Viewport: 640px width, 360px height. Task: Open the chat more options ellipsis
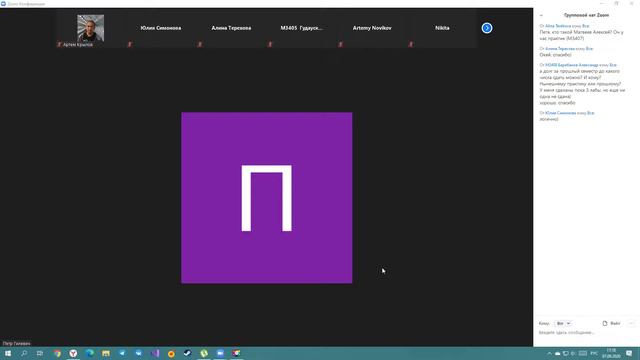pos(631,323)
